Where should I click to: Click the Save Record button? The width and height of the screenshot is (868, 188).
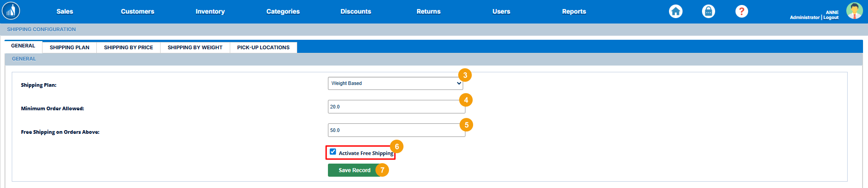[354, 170]
